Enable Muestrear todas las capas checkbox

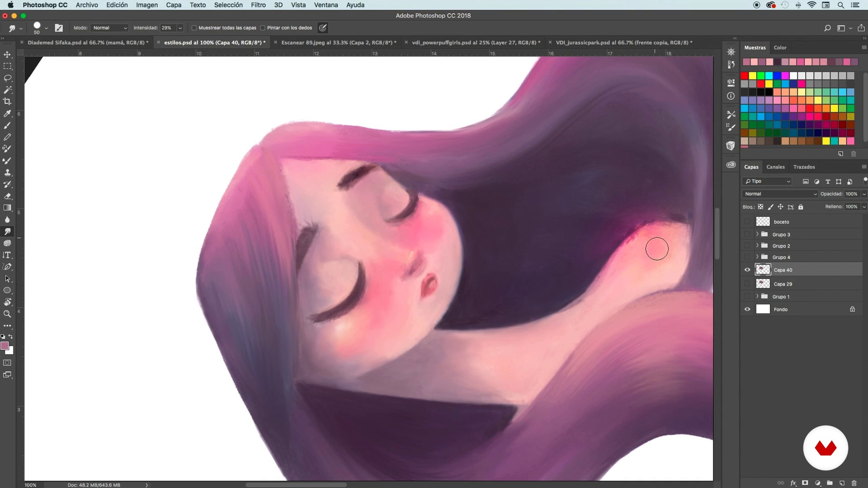pos(194,28)
